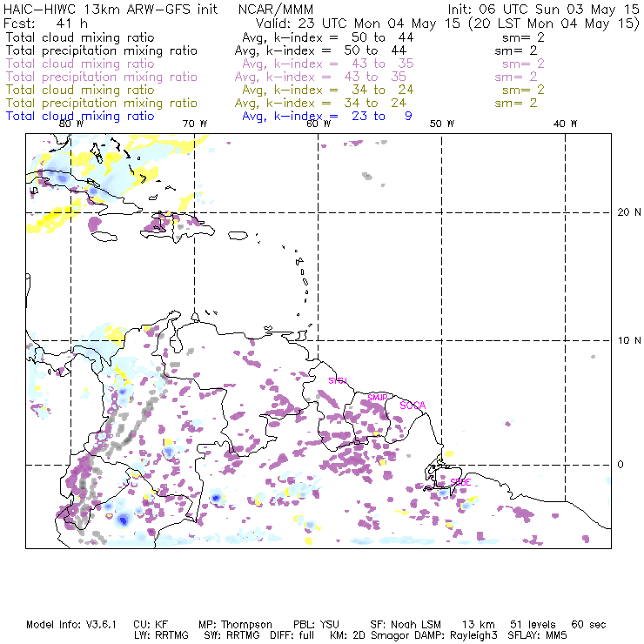Click the 'MP: Thompson' model setting
644x644 pixels.
tap(235, 625)
